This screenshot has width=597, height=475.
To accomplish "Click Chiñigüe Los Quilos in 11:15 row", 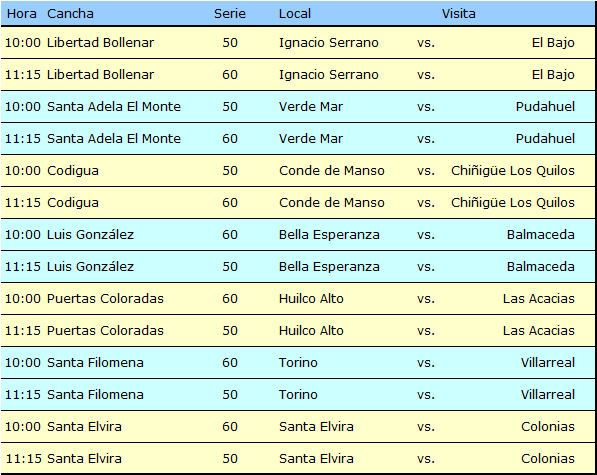I will pyautogui.click(x=513, y=202).
